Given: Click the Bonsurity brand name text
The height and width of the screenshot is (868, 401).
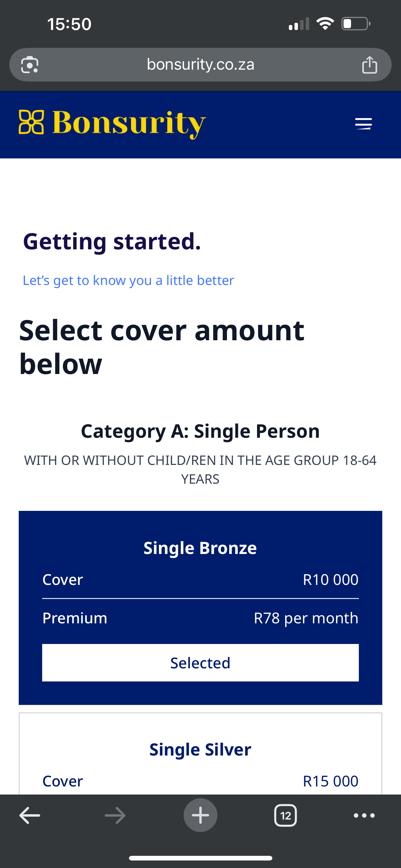Looking at the screenshot, I should coord(129,123).
